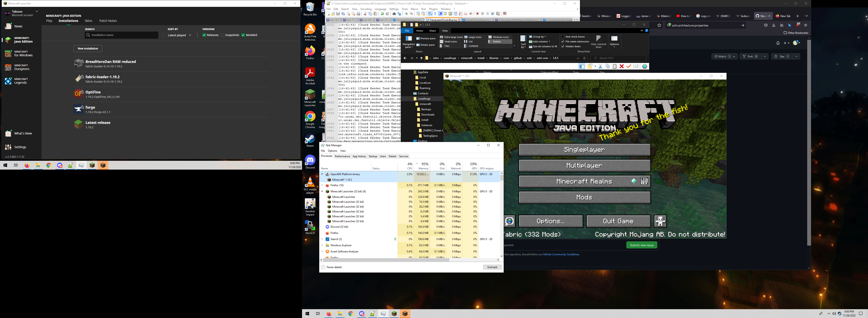Start macro recording in Notepad++
868x318 pixels.
pyautogui.click(x=477, y=14)
